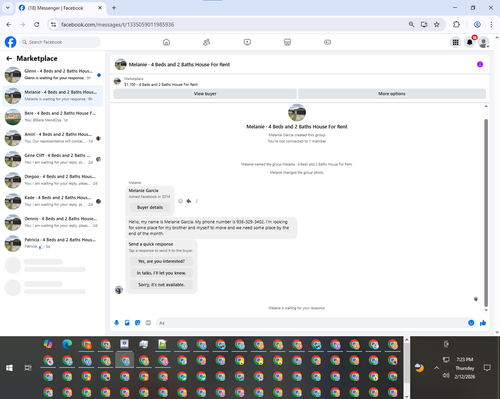React to Melanie's message with emoji
500x399 pixels.
tap(180, 201)
